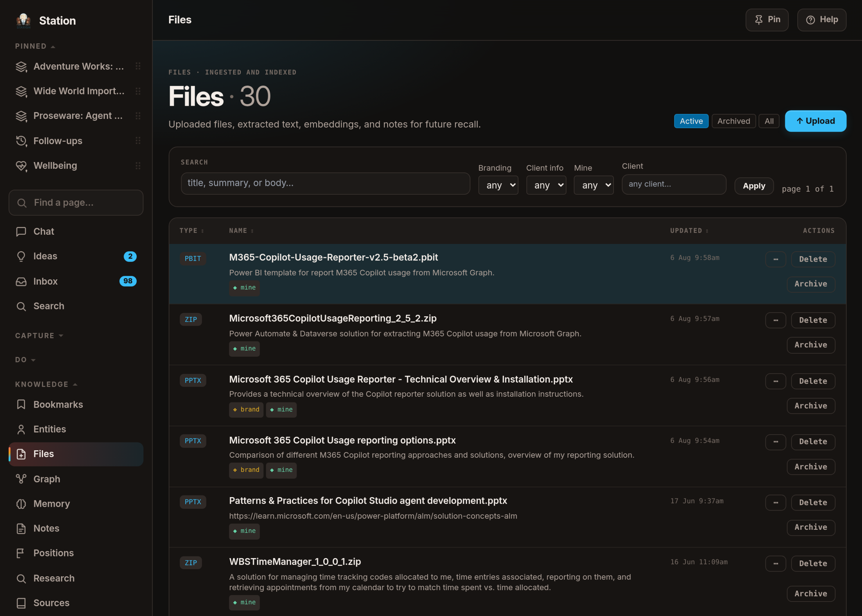Open the Memory brain icon
This screenshot has width=862, height=616.
21,504
